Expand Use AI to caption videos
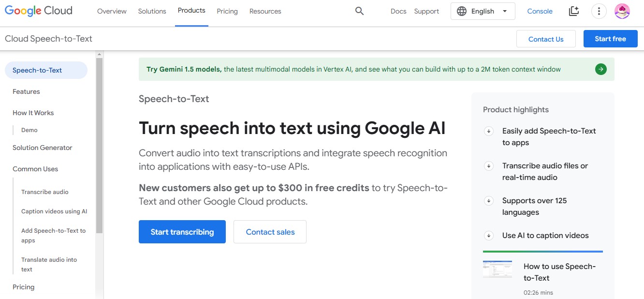Viewport: 644px width, 299px height. tap(489, 236)
